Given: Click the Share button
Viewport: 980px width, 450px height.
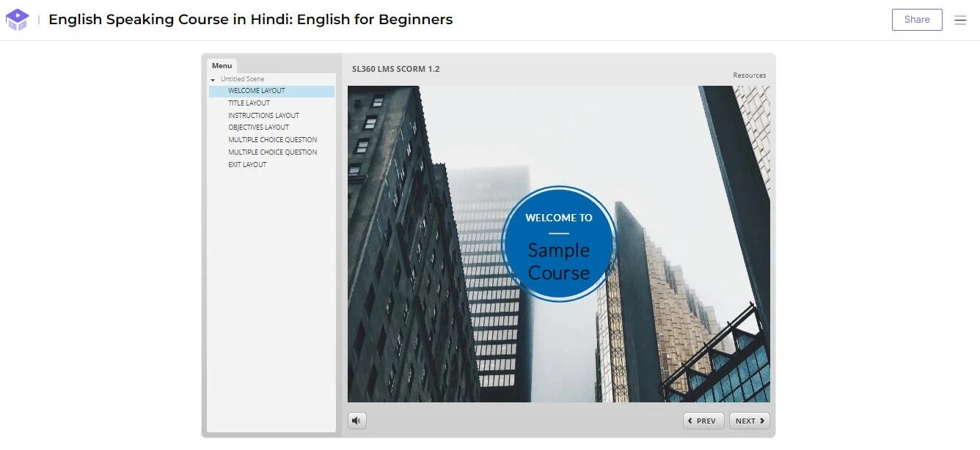Looking at the screenshot, I should click(917, 20).
